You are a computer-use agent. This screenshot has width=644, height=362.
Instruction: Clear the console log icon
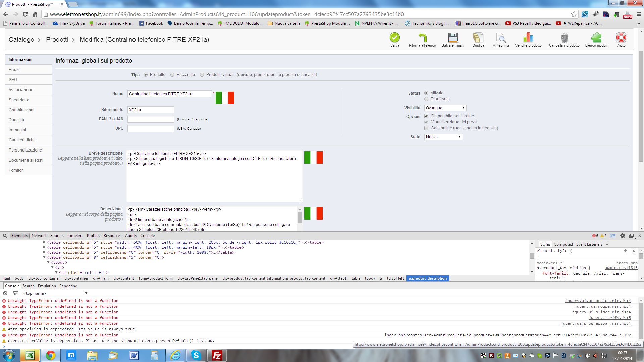tap(5, 293)
